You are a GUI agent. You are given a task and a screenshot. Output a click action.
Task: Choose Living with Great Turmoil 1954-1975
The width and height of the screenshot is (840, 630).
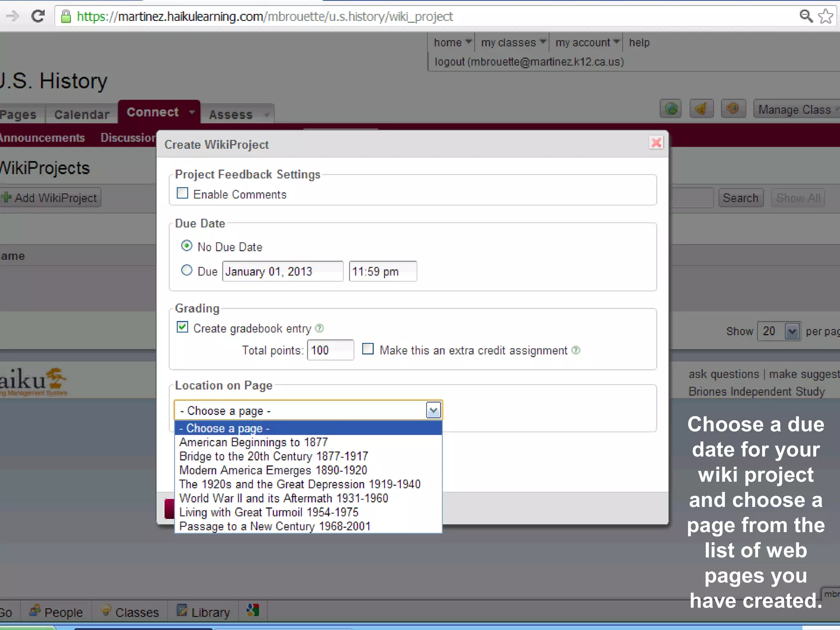pyautogui.click(x=308, y=512)
